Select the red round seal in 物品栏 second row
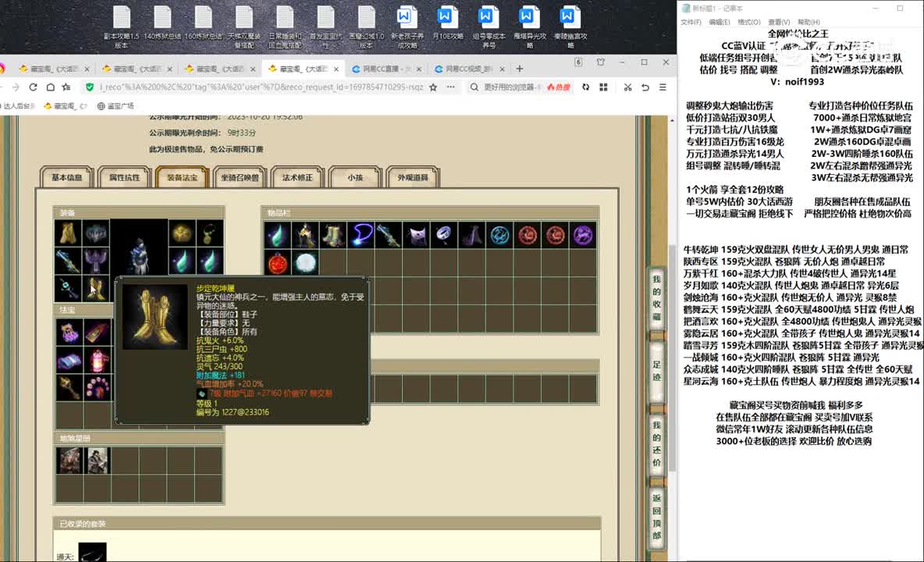This screenshot has width=924, height=562. 277,263
